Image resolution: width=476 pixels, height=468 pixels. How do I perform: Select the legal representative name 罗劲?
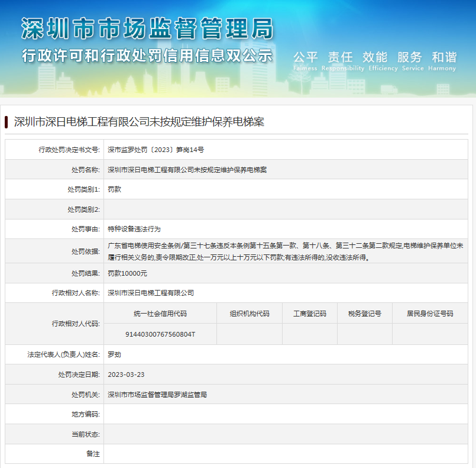[114, 354]
